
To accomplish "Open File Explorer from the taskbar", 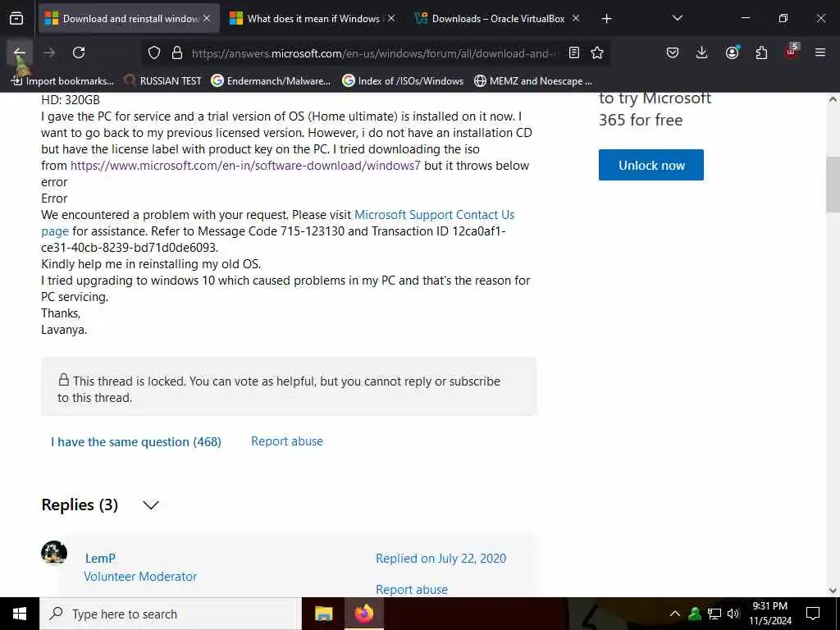I will (323, 614).
